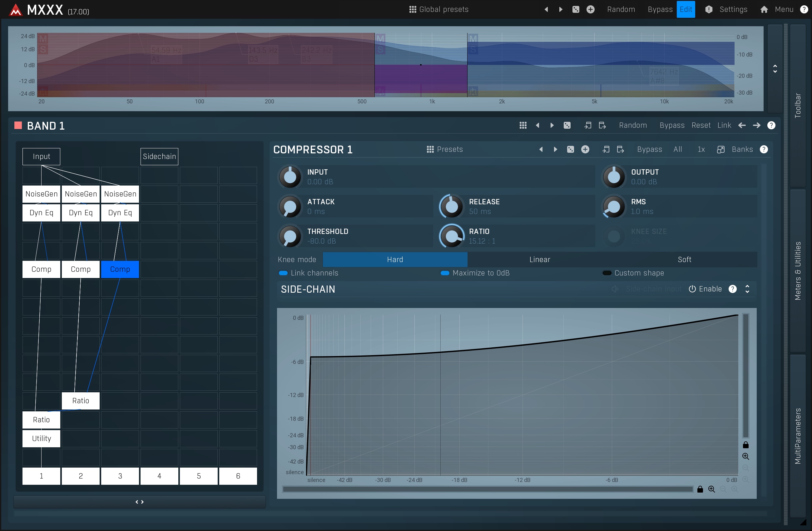
Task: Expand the Banks dropdown in Compressor 1
Action: pos(741,149)
